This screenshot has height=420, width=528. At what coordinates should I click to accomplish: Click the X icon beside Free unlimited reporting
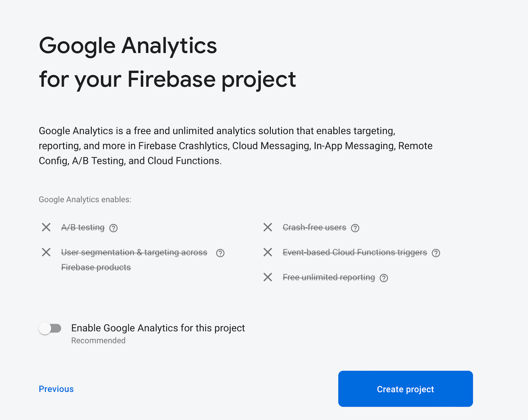[x=268, y=277]
